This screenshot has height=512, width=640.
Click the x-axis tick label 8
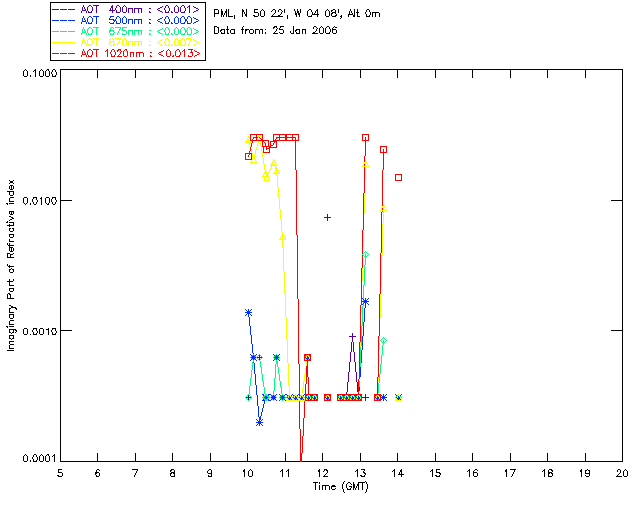[x=173, y=473]
